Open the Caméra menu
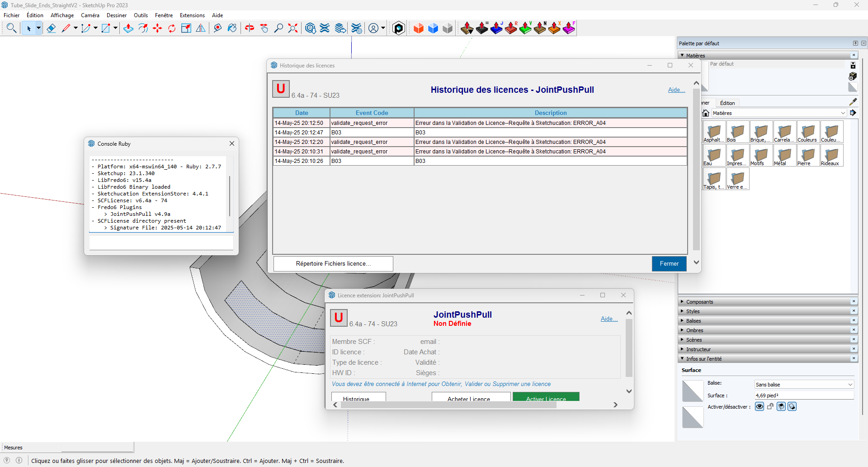 coord(90,15)
